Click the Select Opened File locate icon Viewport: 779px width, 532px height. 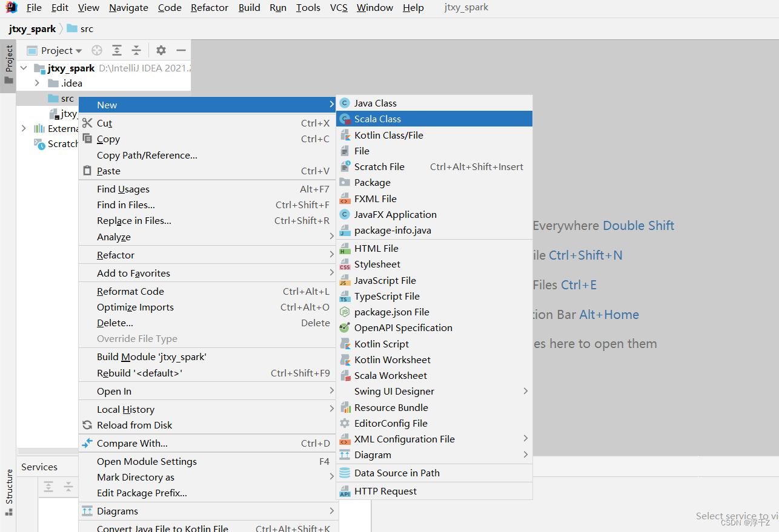pyautogui.click(x=97, y=50)
